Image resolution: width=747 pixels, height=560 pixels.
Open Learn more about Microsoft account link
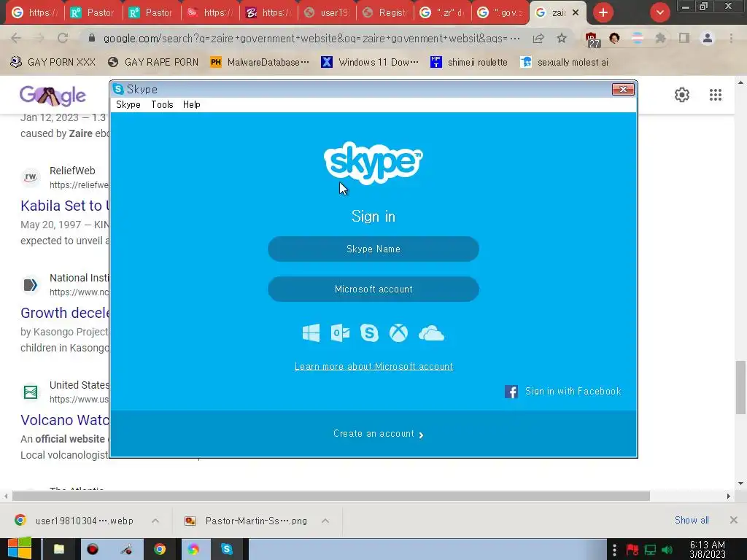click(373, 366)
